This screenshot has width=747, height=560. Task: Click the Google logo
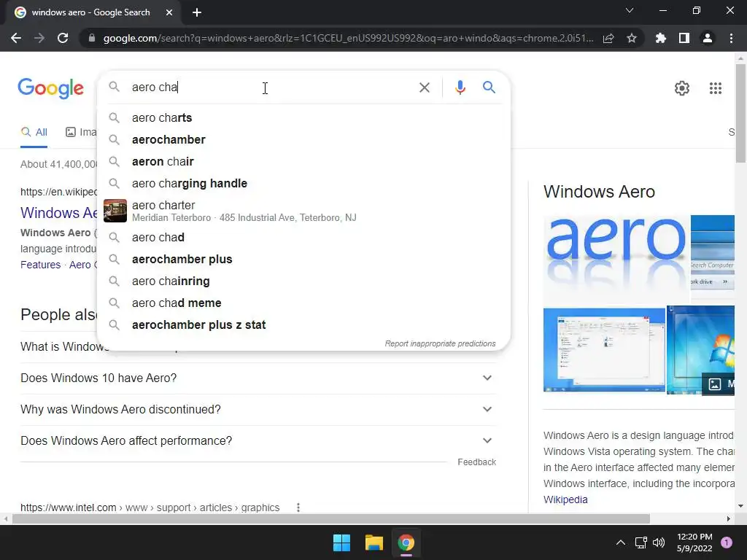[51, 88]
